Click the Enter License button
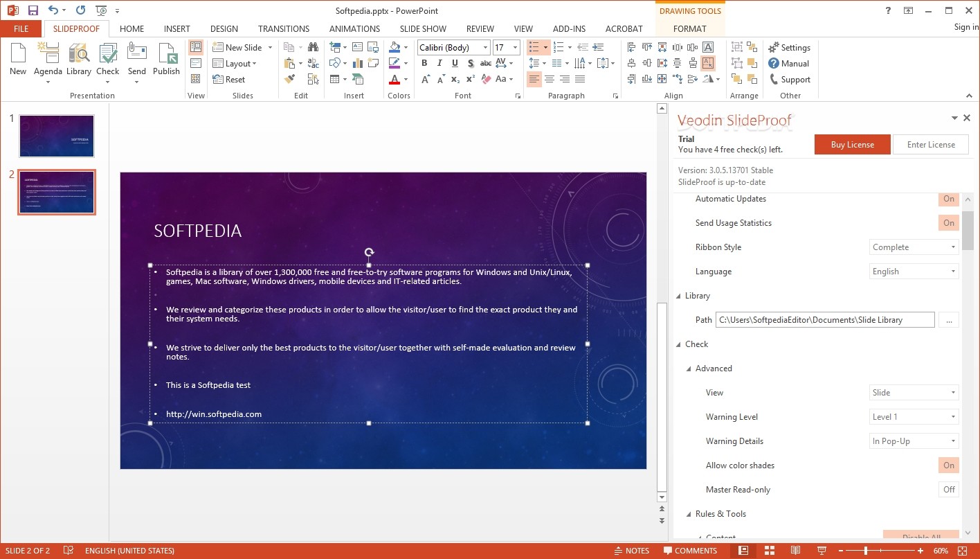The image size is (980, 559). tap(931, 145)
